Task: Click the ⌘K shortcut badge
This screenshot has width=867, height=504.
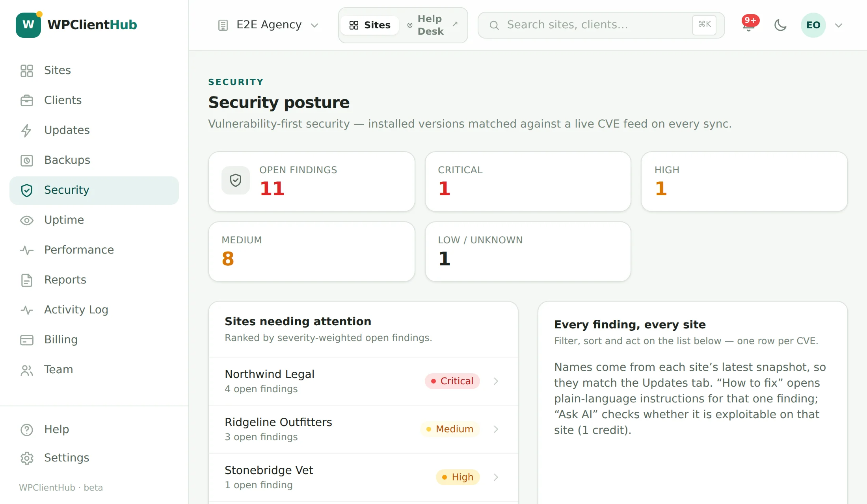Action: click(704, 25)
